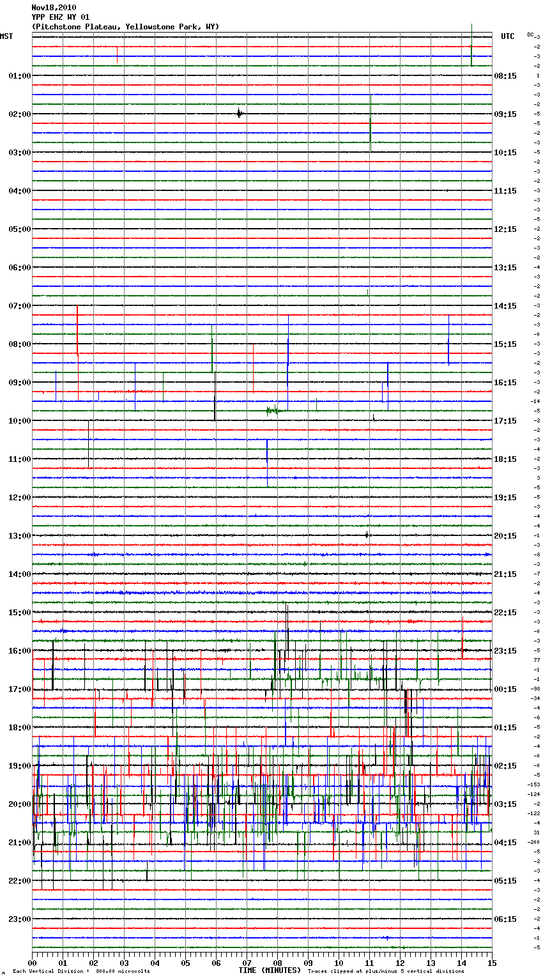Screen dimensions: 543x980
Task: Click the 08:15 UTC time label
Action: (505, 76)
